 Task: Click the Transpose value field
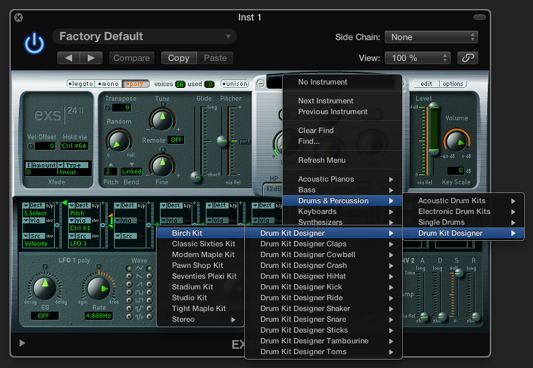tap(122, 108)
